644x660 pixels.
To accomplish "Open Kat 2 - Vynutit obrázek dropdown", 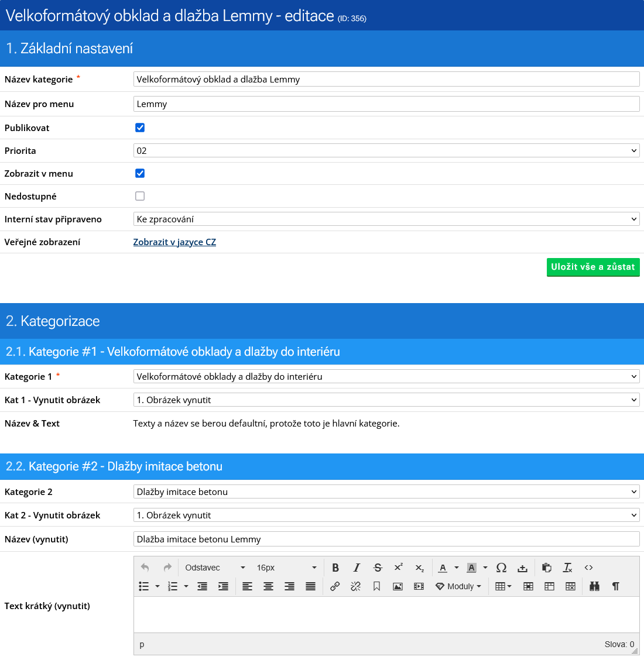I will [386, 515].
